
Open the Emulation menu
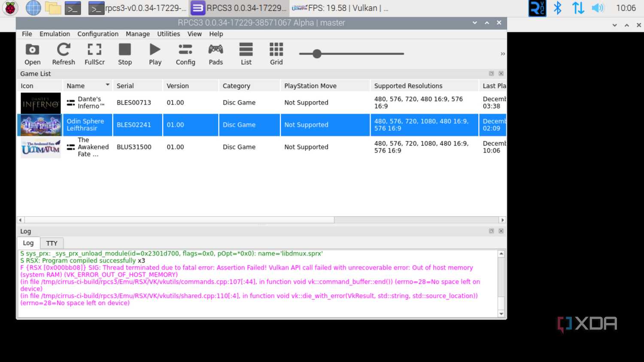click(55, 34)
